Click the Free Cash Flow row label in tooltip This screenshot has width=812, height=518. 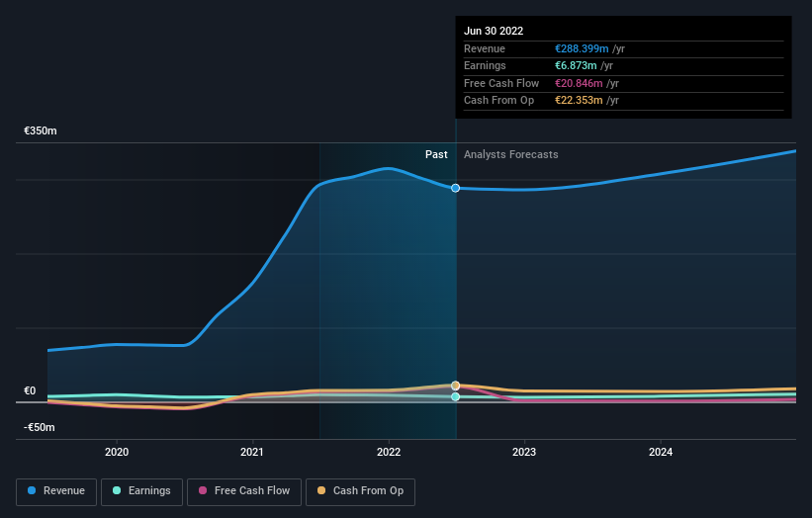coord(501,83)
